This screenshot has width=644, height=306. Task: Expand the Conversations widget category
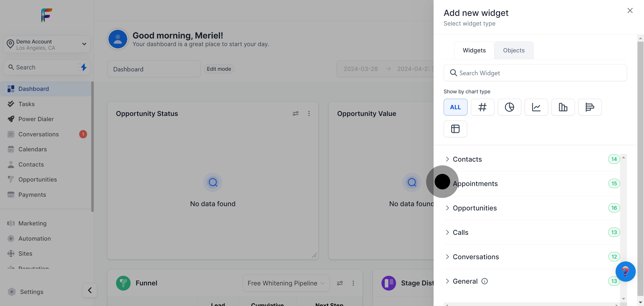(x=475, y=257)
